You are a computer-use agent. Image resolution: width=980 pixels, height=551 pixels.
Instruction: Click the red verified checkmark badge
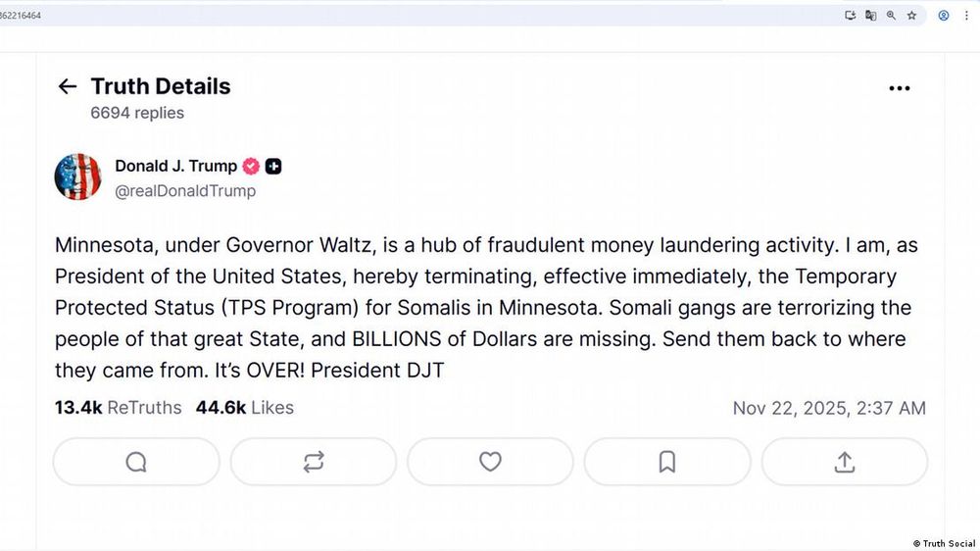point(251,166)
